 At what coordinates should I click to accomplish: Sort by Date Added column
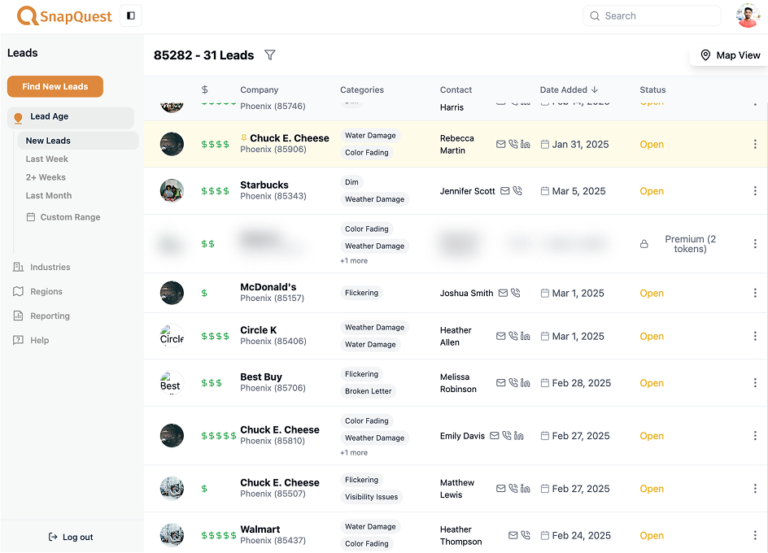(569, 90)
